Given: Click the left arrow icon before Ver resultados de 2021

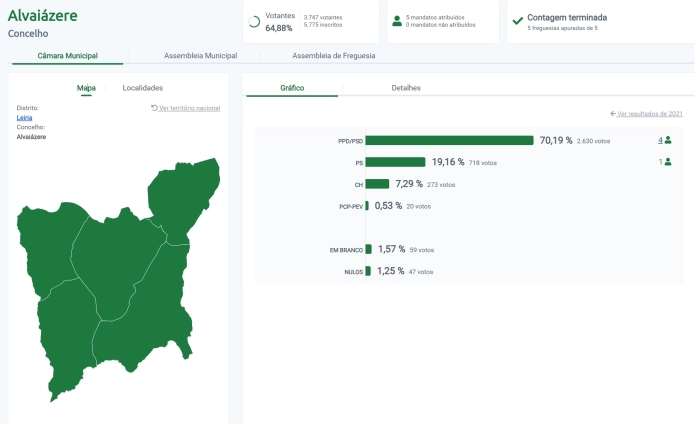Looking at the screenshot, I should click(x=613, y=115).
